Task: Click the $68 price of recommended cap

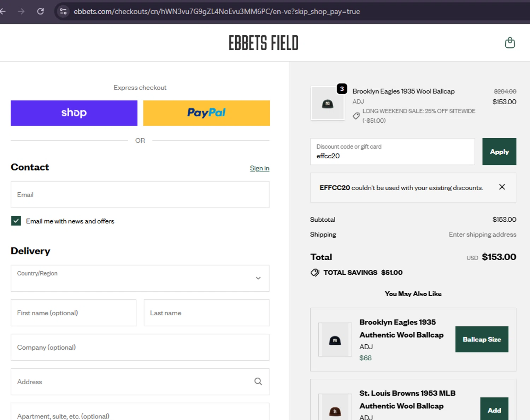Action: 365,358
